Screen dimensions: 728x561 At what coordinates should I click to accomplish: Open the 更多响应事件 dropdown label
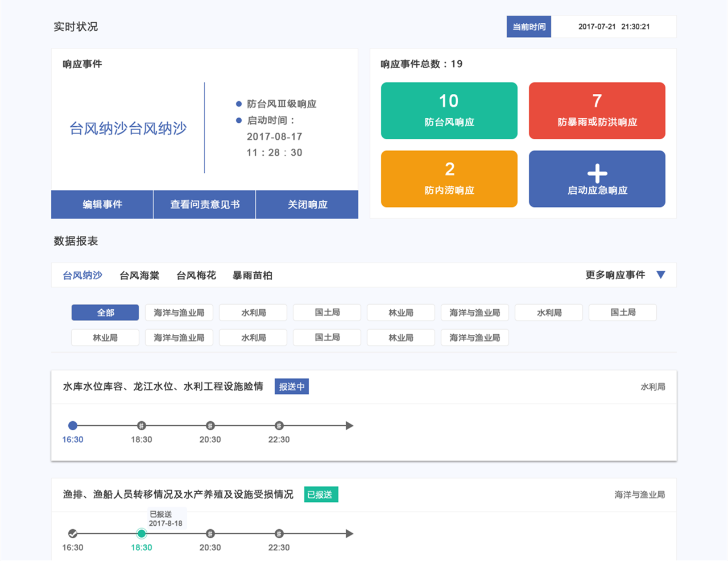[615, 275]
